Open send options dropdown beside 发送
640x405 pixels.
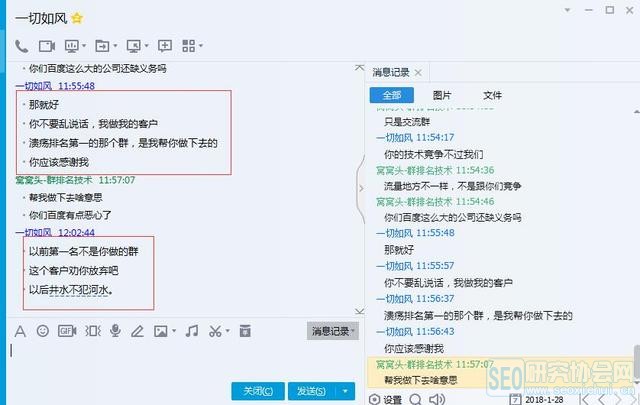click(x=345, y=391)
